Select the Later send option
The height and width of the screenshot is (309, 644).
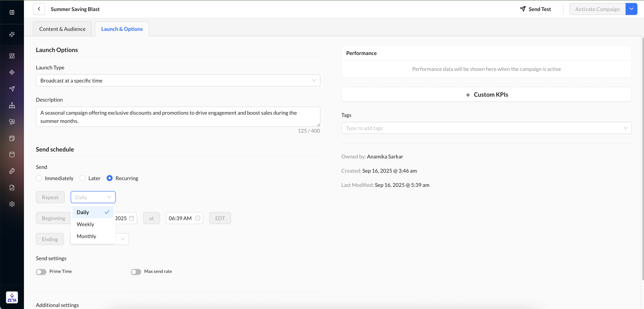(x=82, y=178)
